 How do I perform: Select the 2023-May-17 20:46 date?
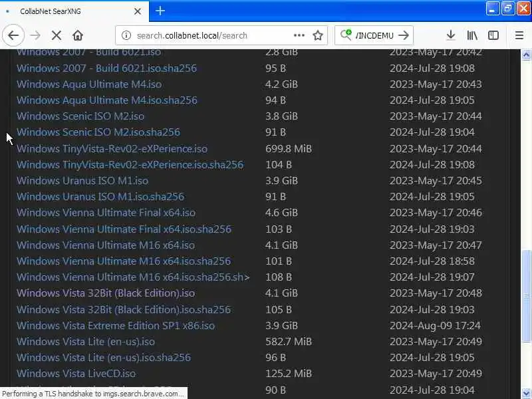436,212
